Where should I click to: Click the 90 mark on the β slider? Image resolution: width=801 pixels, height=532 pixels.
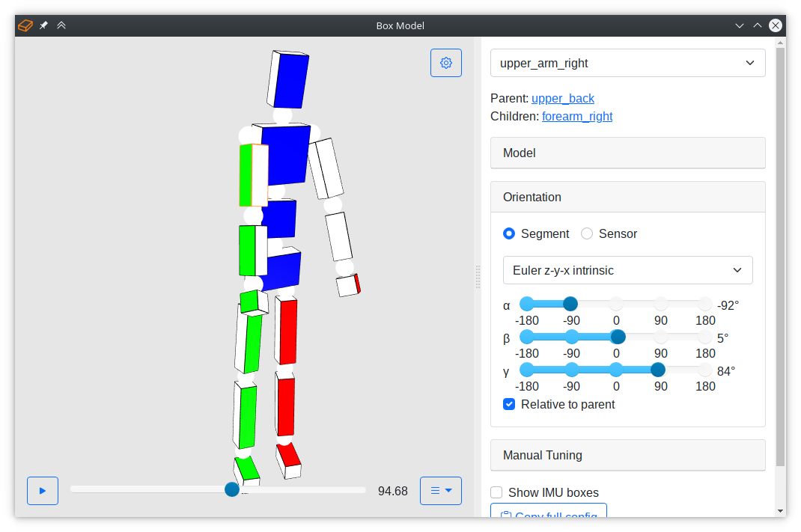pos(660,337)
